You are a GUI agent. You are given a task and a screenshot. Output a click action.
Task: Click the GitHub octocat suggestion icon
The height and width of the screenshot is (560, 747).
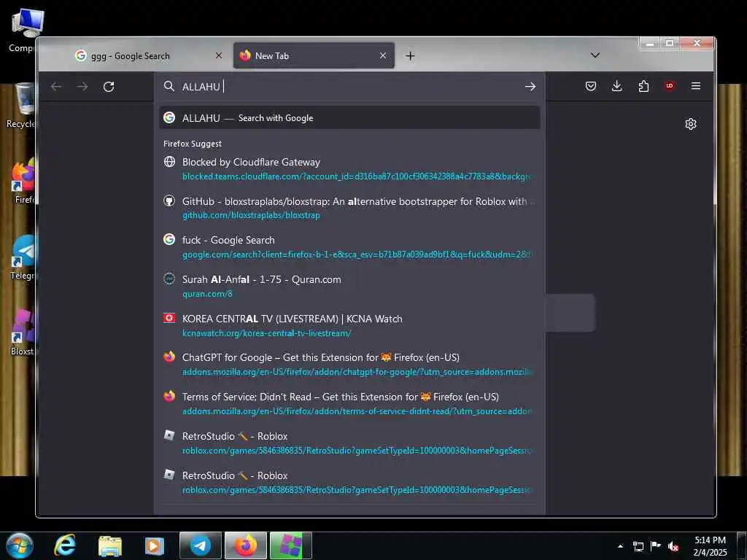[169, 201]
